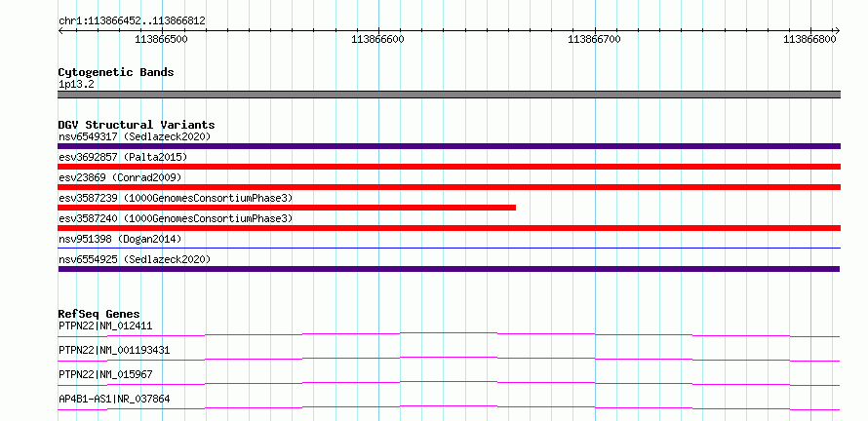Open esv3692857 (Palta2015) variant label
This screenshot has width=868, height=421.
[x=123, y=157]
